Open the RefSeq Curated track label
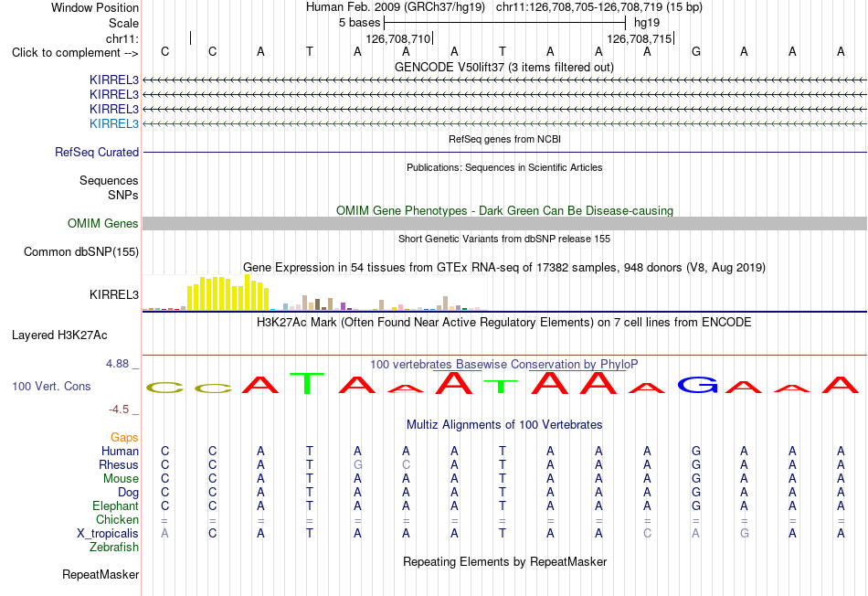 click(97, 153)
